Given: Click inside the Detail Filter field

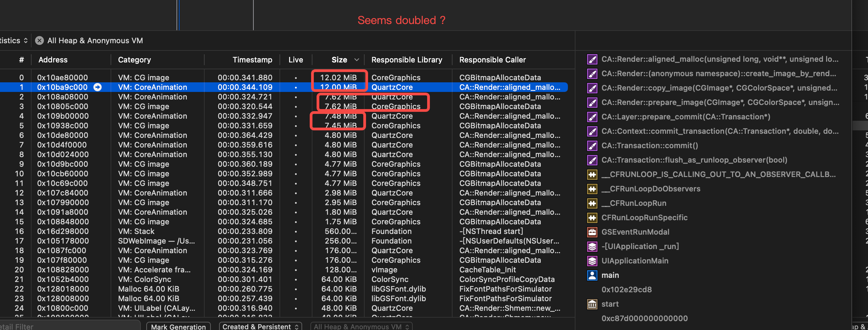Looking at the screenshot, I should (x=69, y=326).
